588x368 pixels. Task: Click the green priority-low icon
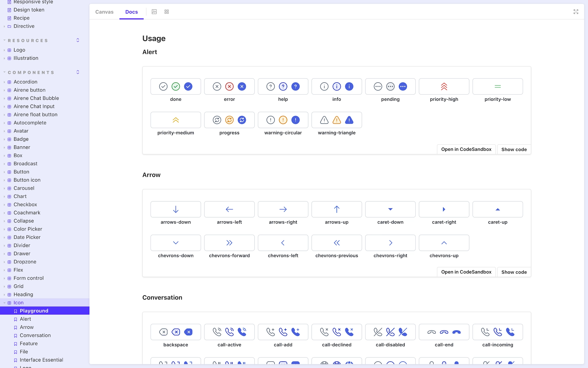[x=498, y=87]
